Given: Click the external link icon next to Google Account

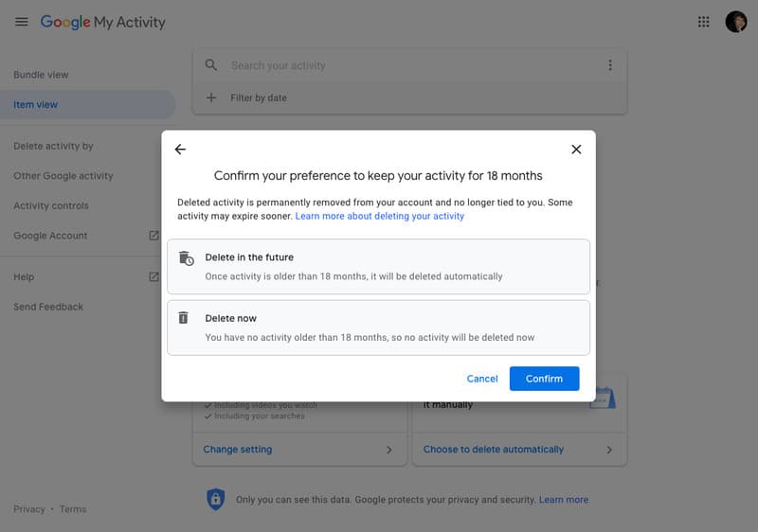Looking at the screenshot, I should pos(153,236).
